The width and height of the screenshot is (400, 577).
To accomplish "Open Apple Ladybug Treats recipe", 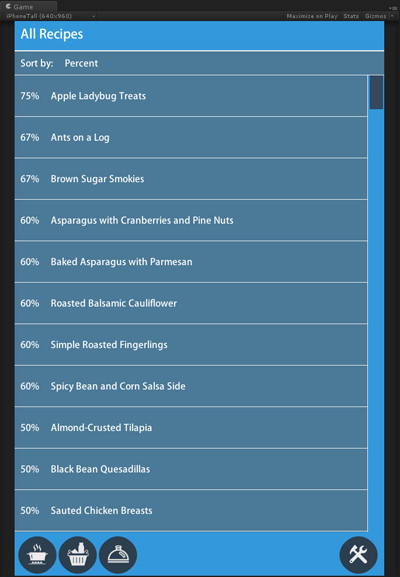I will tap(191, 96).
